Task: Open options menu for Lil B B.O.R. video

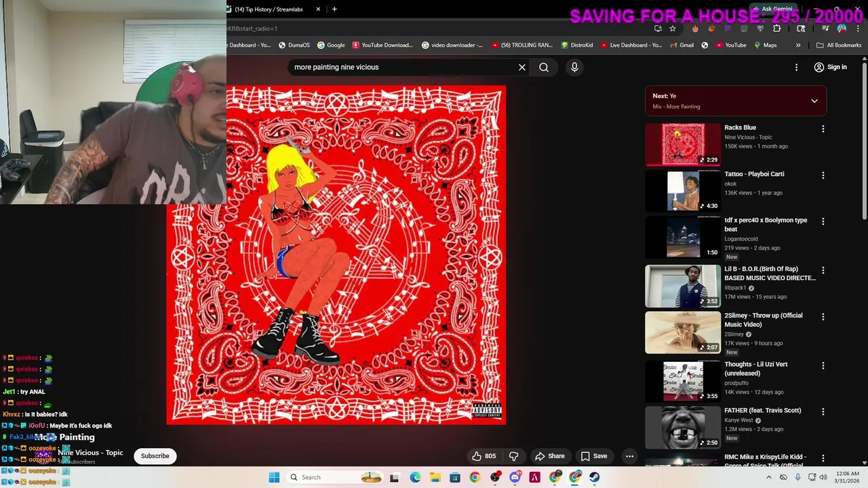Action: (823, 270)
